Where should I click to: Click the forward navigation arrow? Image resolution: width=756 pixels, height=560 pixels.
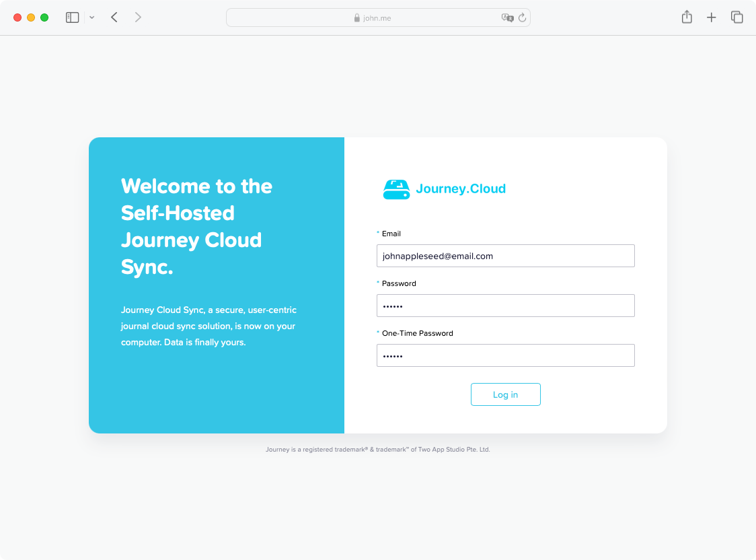click(138, 17)
